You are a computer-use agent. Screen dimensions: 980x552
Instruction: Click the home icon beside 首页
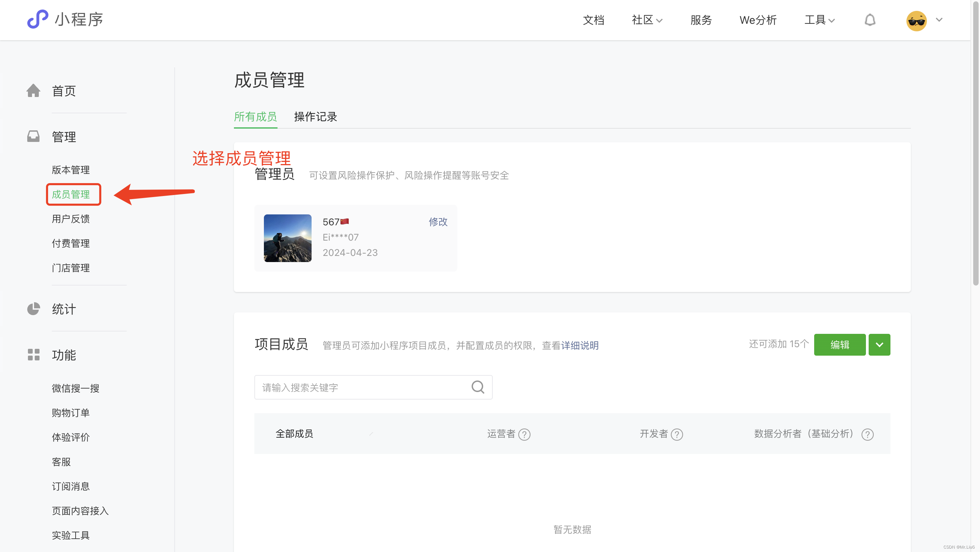[33, 91]
